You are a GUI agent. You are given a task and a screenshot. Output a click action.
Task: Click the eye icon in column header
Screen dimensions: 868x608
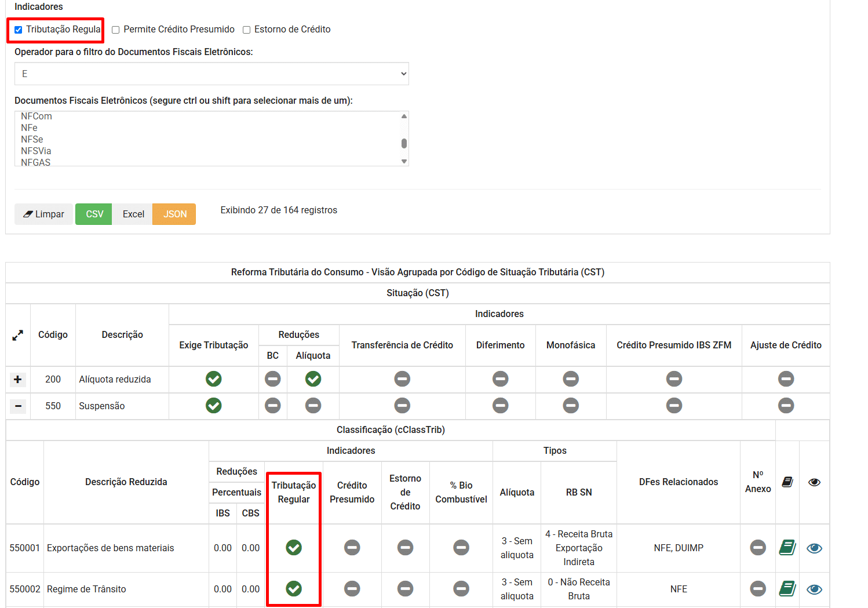point(814,482)
